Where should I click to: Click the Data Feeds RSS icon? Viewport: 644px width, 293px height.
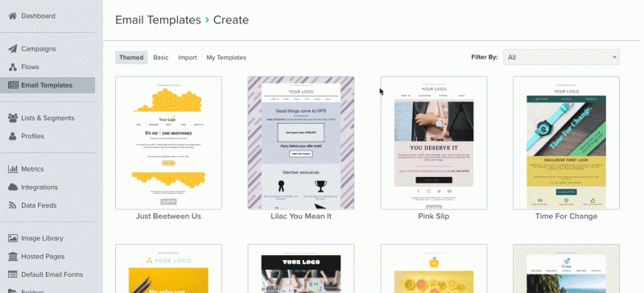(x=13, y=205)
